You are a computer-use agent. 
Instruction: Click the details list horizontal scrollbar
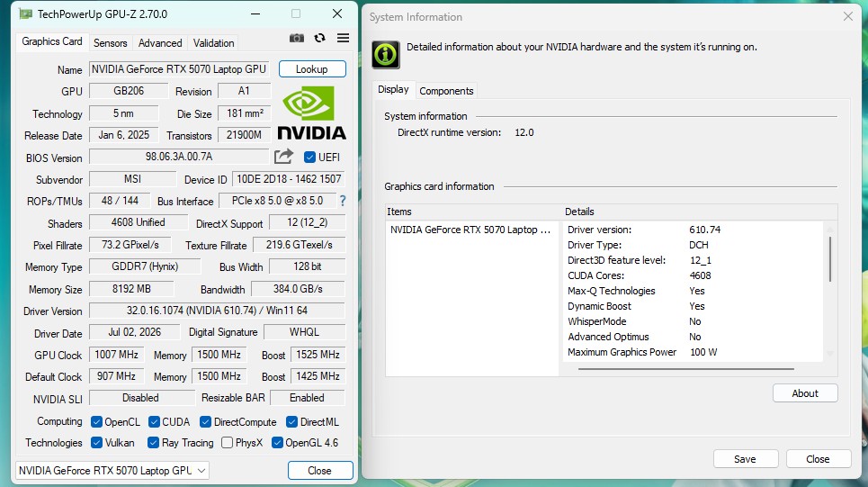coord(686,369)
